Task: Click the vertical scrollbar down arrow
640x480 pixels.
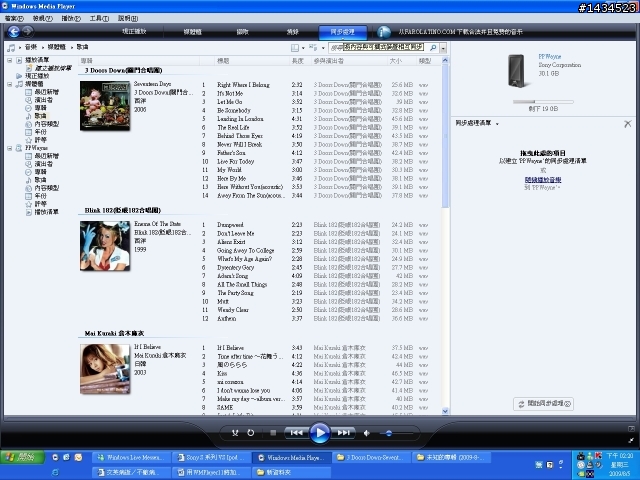Action: coord(445,411)
